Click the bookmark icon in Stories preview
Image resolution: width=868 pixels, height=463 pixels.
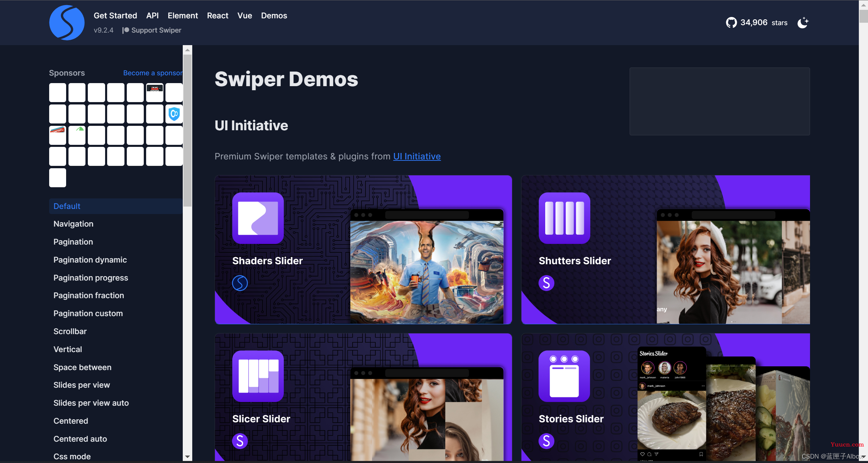coord(701,454)
